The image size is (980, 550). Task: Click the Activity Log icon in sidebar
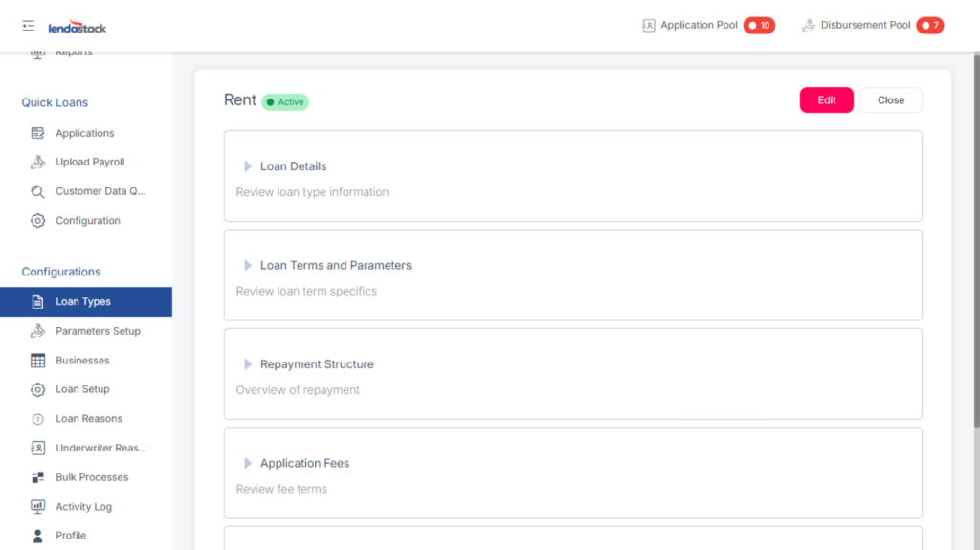click(38, 507)
